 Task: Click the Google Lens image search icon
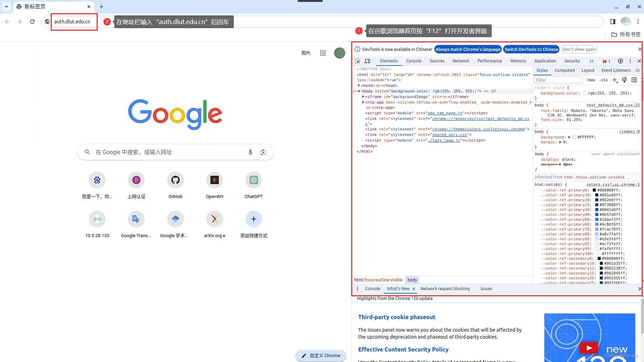[x=263, y=152]
